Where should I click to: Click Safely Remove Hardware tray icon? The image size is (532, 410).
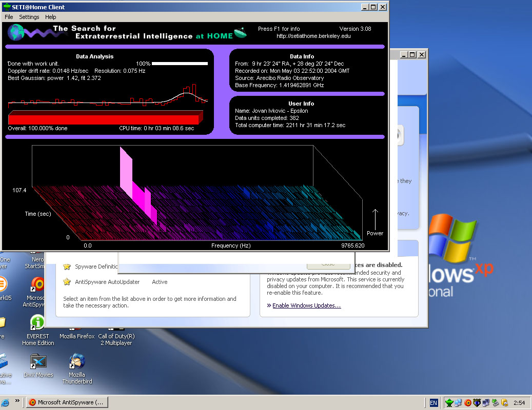click(x=496, y=402)
